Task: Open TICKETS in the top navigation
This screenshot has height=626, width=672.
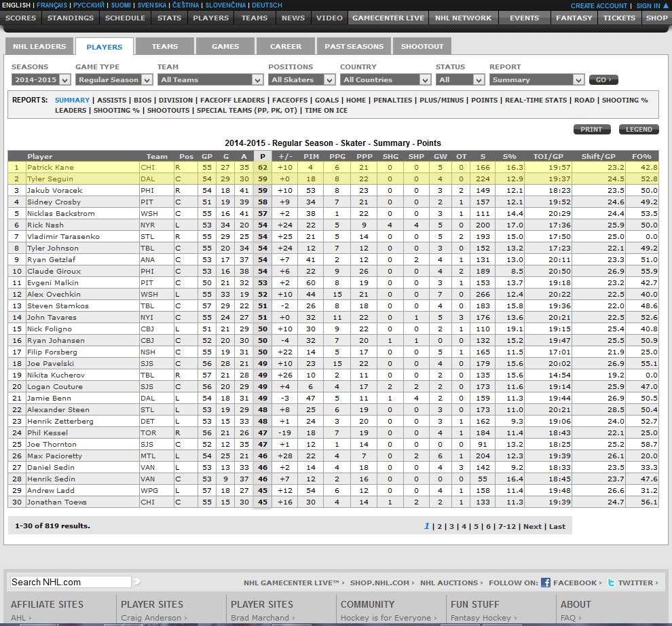Action: coord(619,18)
